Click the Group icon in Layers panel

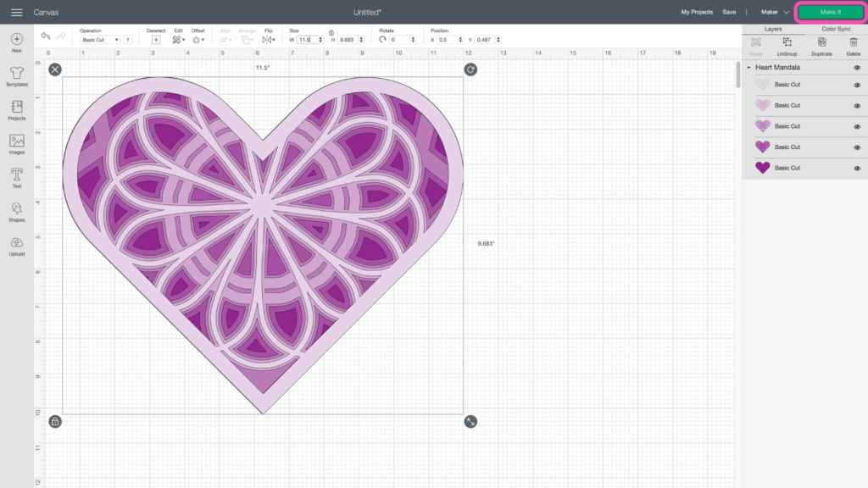pos(755,42)
